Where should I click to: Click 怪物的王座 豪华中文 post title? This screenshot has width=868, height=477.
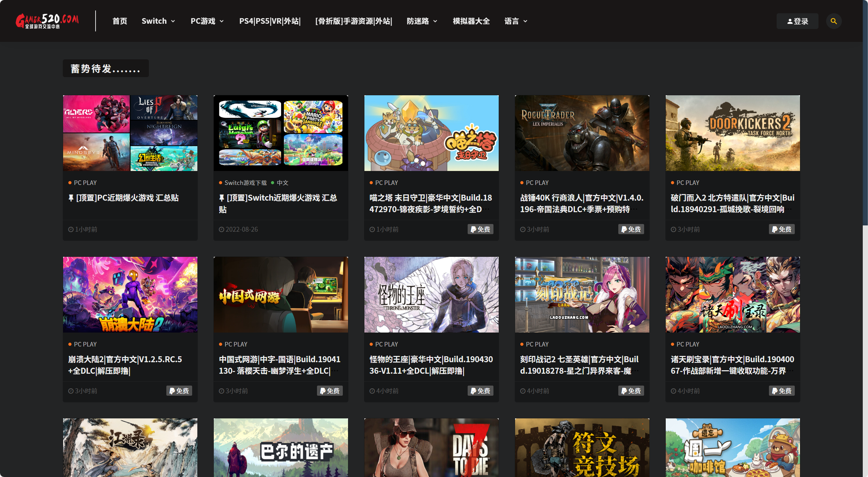(x=431, y=365)
